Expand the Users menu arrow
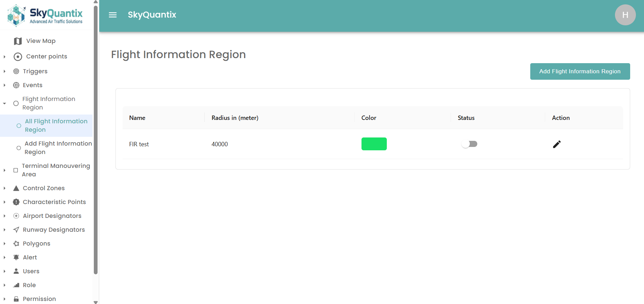 pyautogui.click(x=4, y=271)
